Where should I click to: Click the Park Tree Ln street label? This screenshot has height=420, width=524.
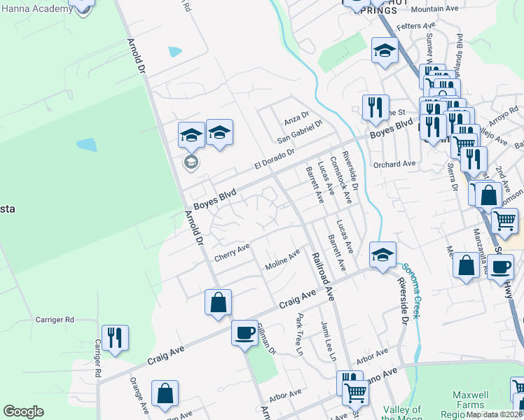[x=300, y=335]
